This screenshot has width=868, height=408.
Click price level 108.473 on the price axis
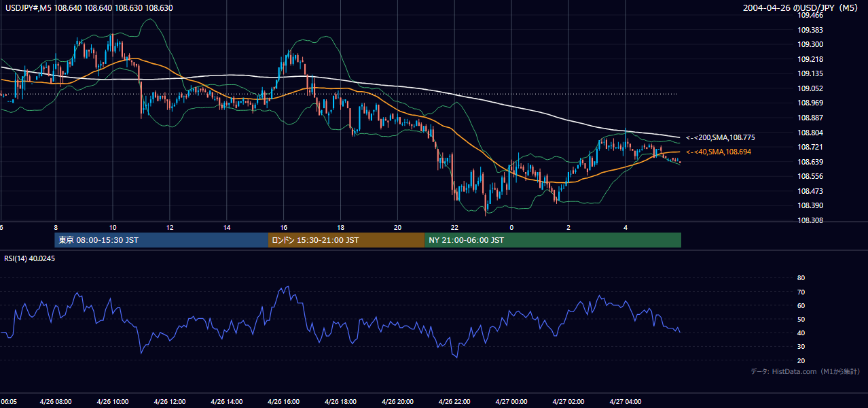point(810,191)
